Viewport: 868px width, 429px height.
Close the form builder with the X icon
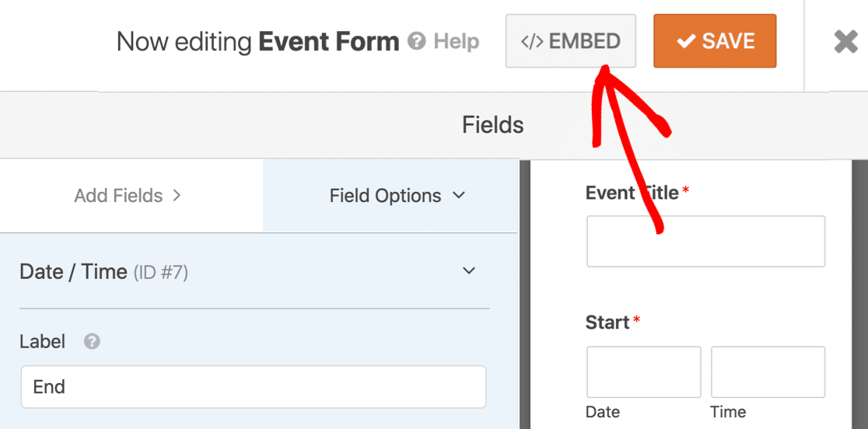coord(846,41)
